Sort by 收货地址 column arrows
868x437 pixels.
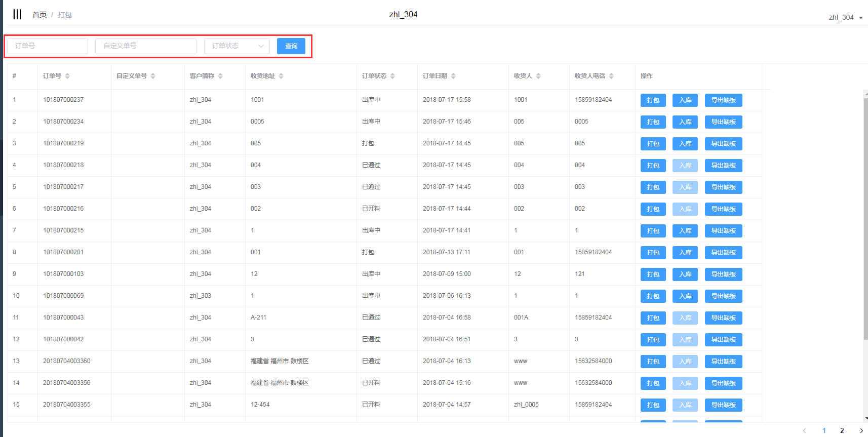281,76
